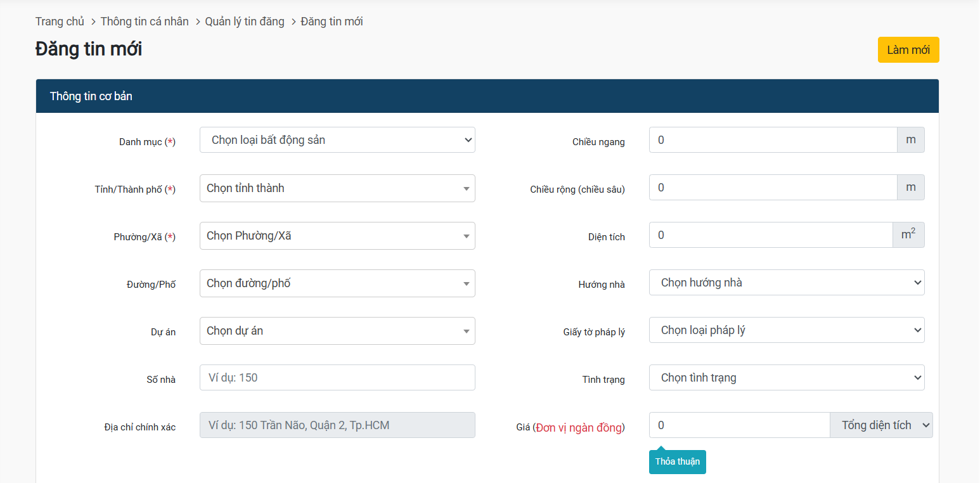The image size is (980, 483).
Task: Open Thông tin cá nhân breadcrumb link
Action: [x=145, y=22]
